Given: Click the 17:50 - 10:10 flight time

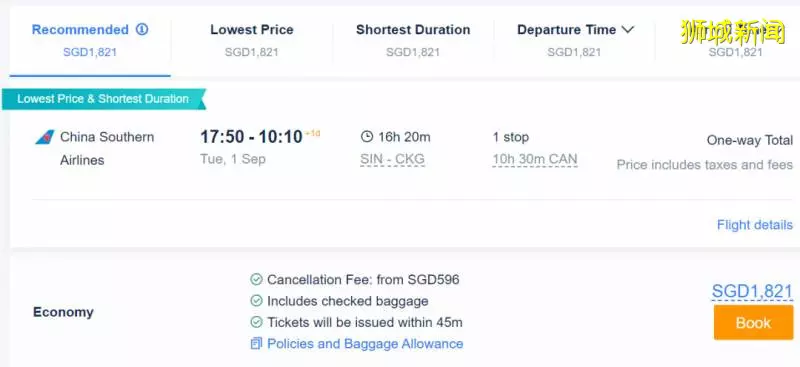Looking at the screenshot, I should [251, 137].
